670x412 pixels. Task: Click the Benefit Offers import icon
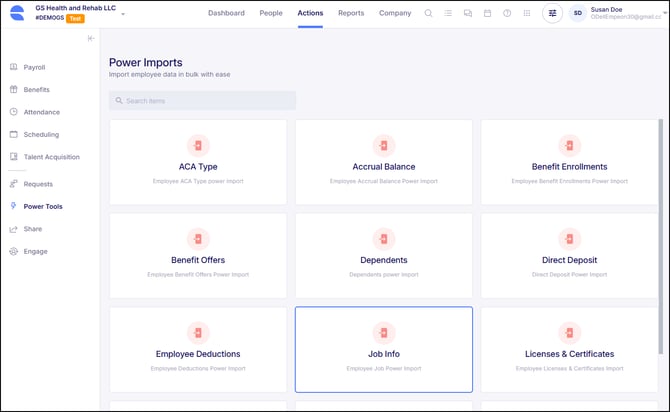coord(198,239)
